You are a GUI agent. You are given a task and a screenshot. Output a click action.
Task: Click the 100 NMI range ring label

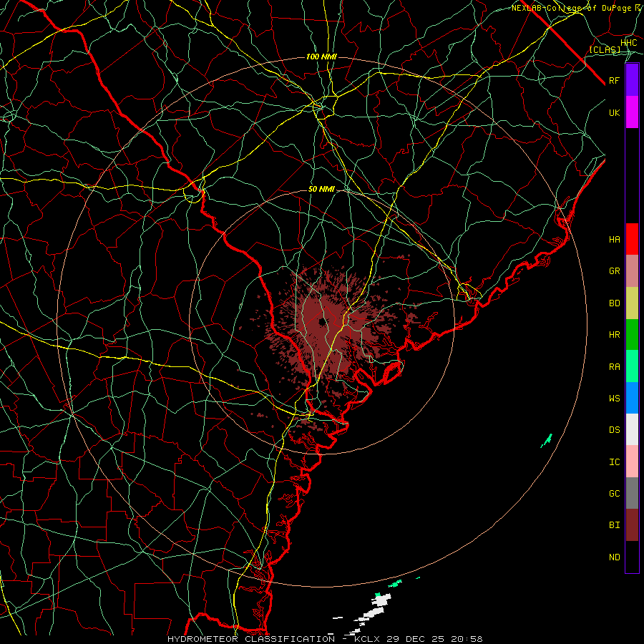click(321, 57)
